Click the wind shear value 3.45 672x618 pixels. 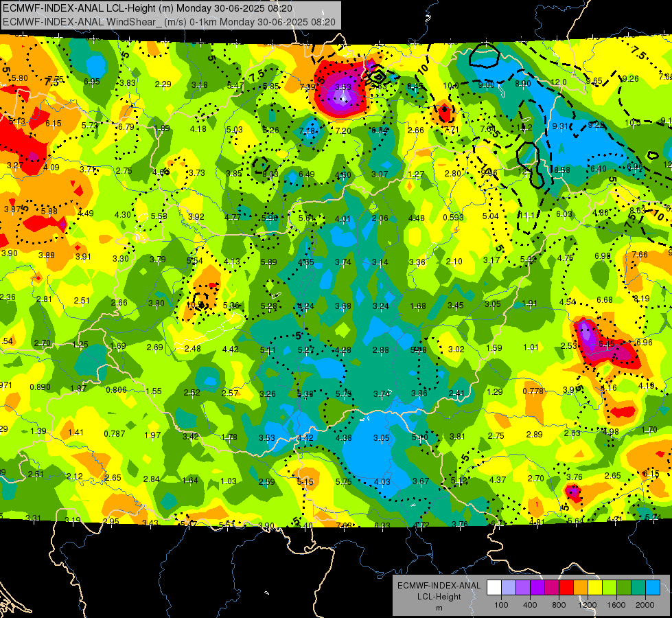click(456, 306)
